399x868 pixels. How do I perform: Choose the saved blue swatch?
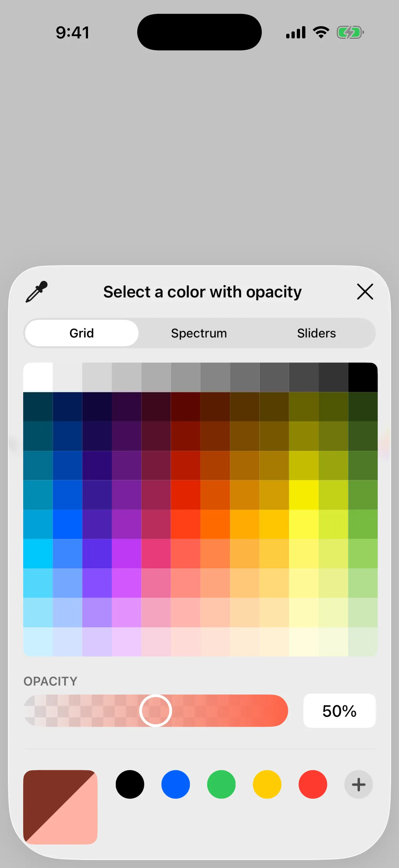pos(175,784)
